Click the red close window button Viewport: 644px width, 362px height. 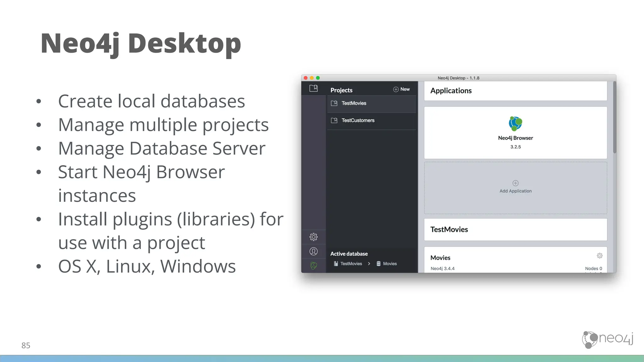point(306,78)
